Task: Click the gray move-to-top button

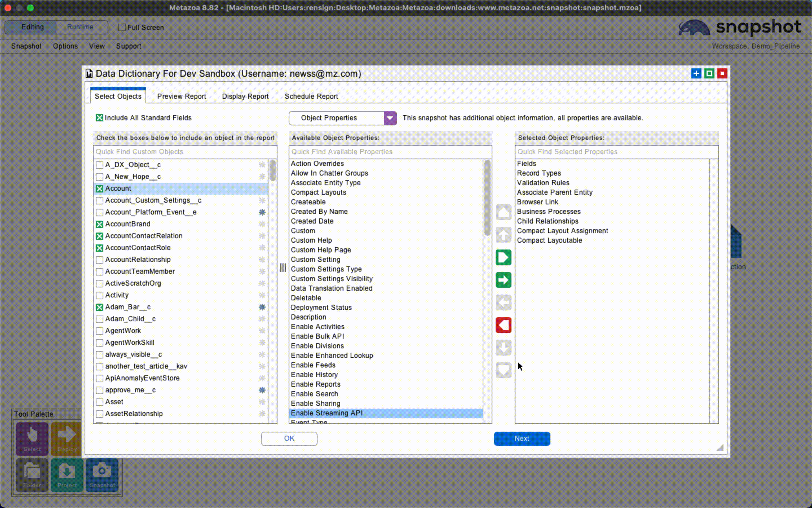Action: pyautogui.click(x=503, y=212)
